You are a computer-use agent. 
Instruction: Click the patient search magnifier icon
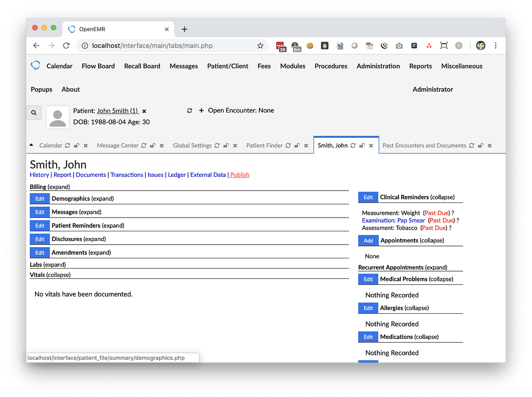[x=34, y=113]
